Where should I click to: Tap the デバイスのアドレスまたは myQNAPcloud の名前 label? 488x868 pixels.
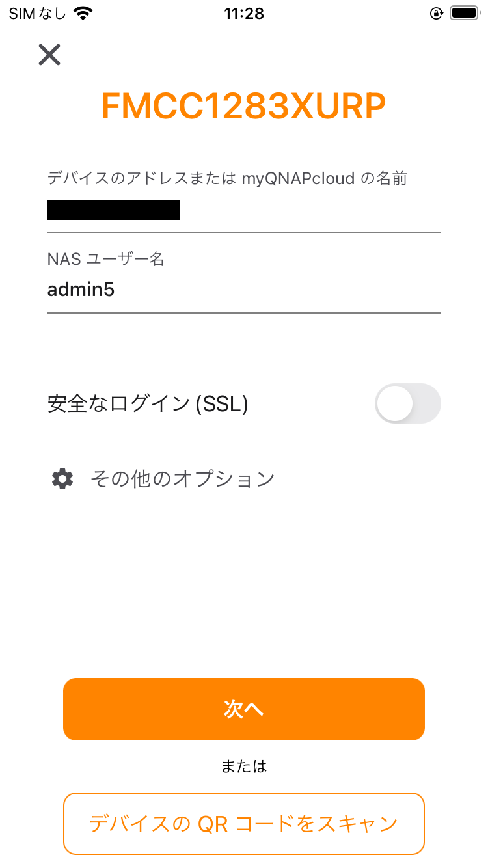pyautogui.click(x=227, y=178)
